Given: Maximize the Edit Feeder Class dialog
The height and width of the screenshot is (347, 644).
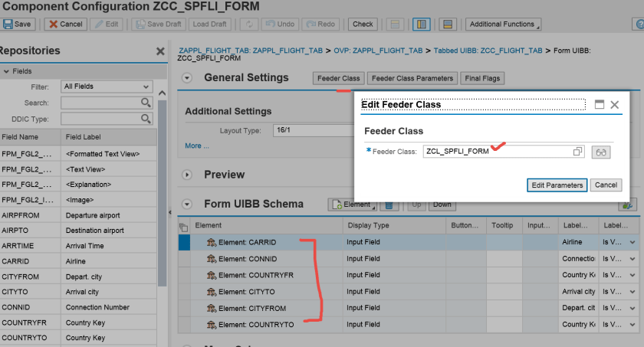Looking at the screenshot, I should tap(599, 104).
